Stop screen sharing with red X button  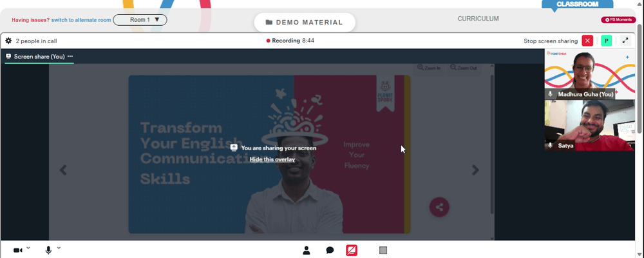coord(587,41)
